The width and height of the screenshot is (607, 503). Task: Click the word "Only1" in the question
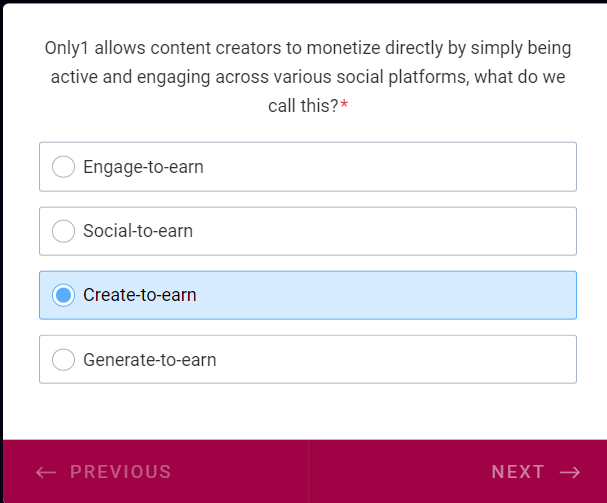click(x=66, y=48)
